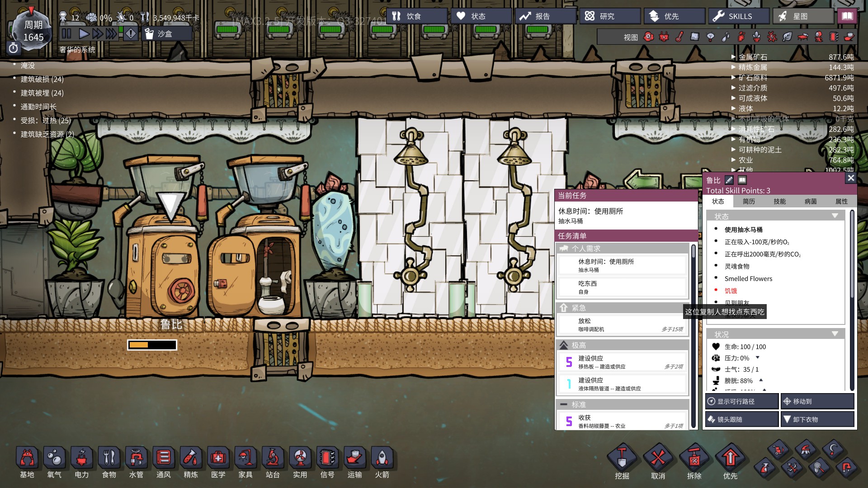The image size is (868, 488).
Task: Click the 移动到 move-to button
Action: (x=817, y=401)
